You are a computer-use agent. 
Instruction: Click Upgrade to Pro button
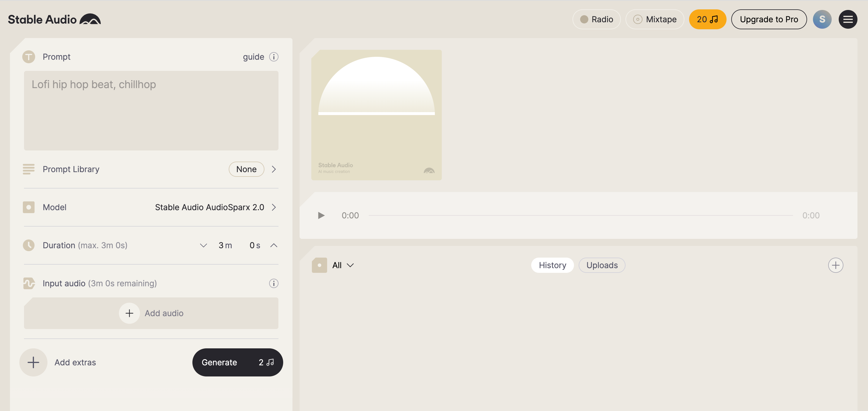coord(769,20)
